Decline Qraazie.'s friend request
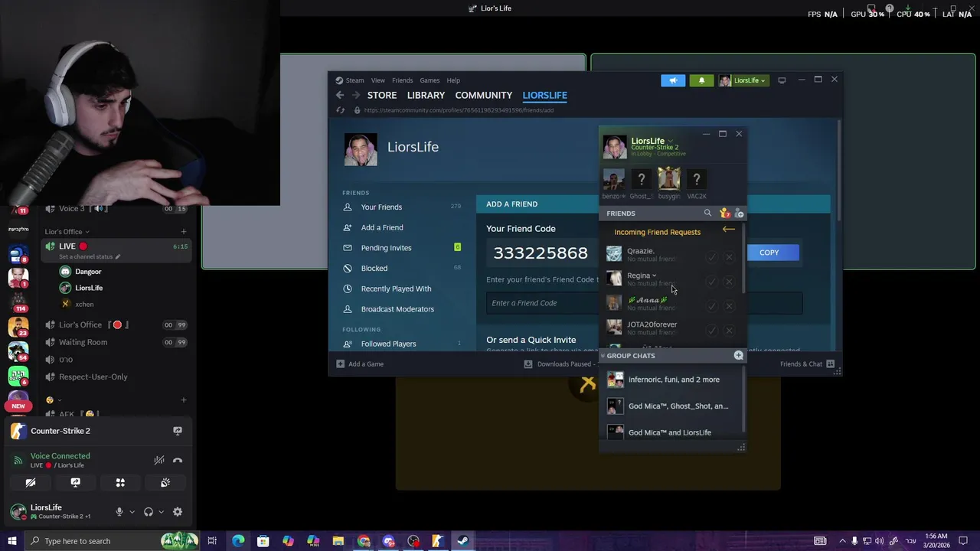 click(729, 257)
